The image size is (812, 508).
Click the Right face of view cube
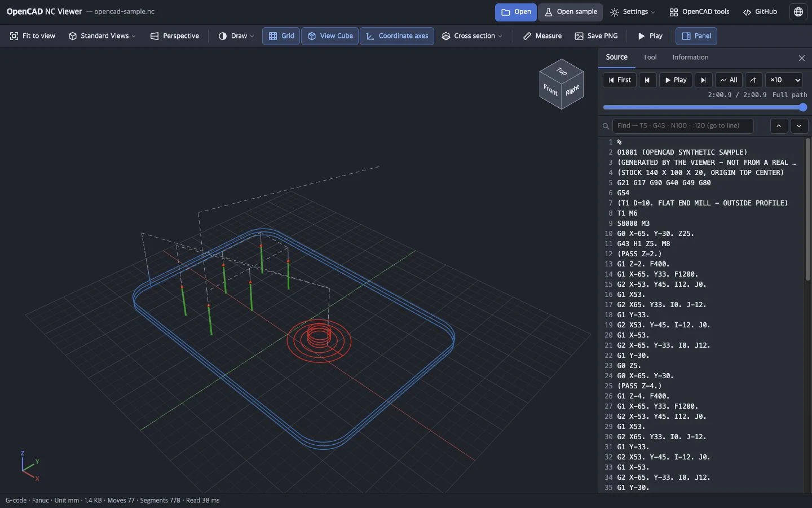(572, 90)
